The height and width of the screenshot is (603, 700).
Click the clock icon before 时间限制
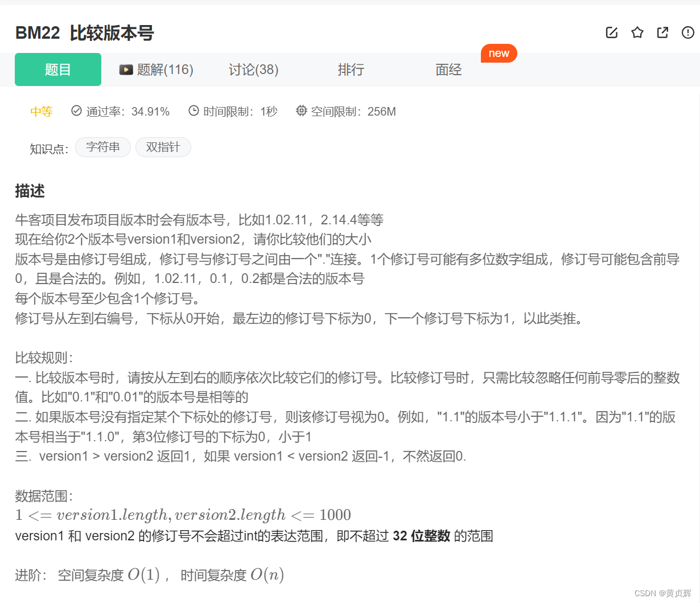pos(194,110)
